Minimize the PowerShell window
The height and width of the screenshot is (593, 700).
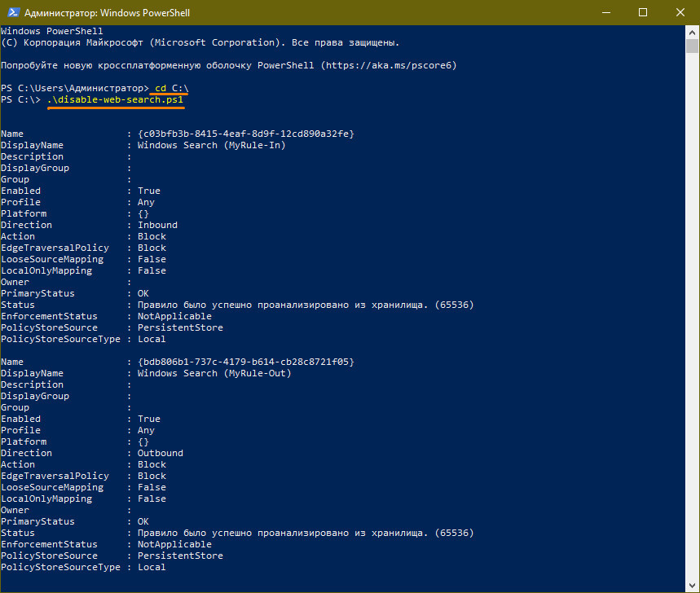[604, 12]
